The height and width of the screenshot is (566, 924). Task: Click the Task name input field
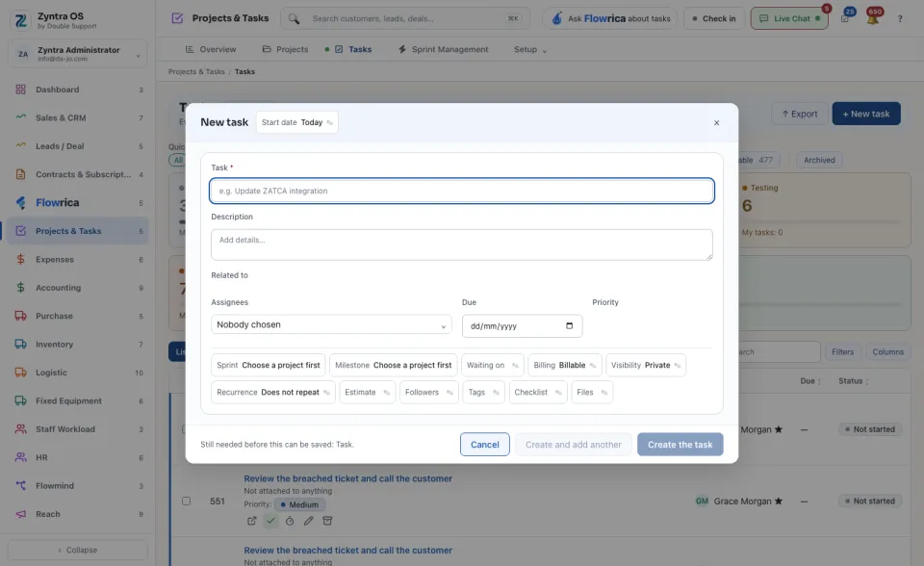pos(462,191)
